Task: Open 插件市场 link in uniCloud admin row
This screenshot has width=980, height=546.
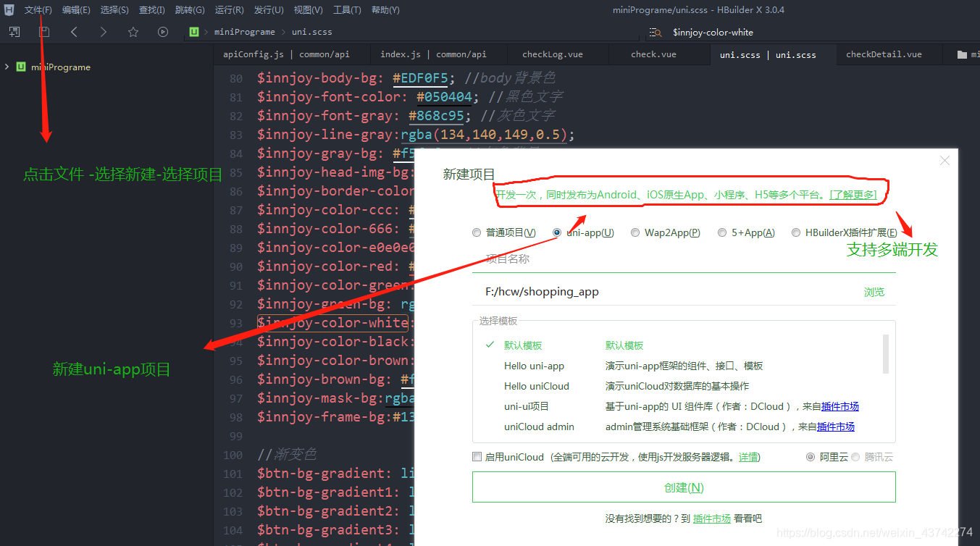Action: pyautogui.click(x=836, y=427)
